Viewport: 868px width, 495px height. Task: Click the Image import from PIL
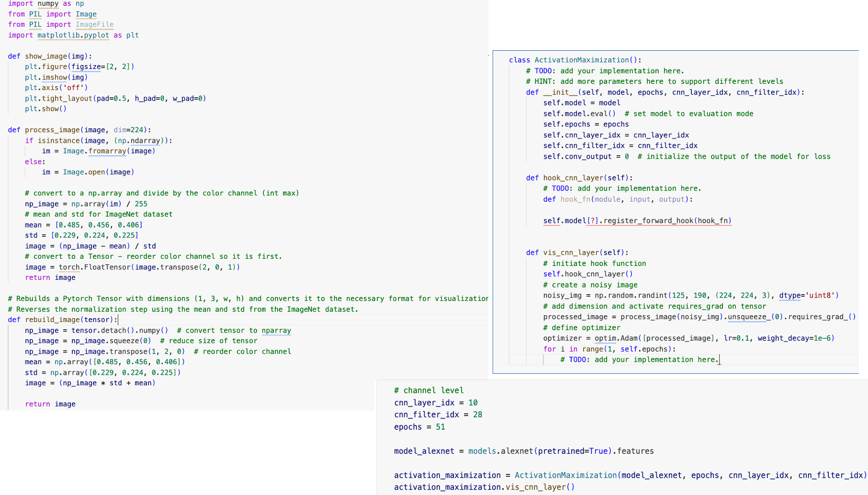[x=86, y=14]
